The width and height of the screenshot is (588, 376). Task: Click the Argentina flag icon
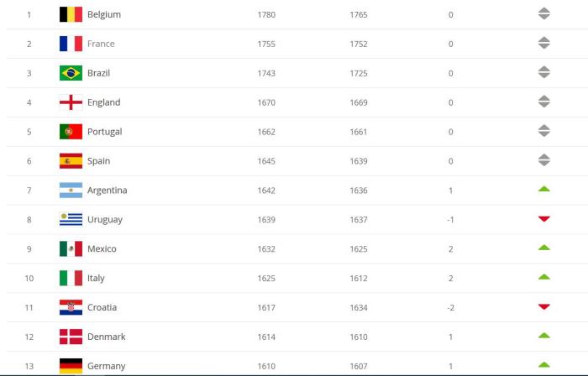point(71,191)
